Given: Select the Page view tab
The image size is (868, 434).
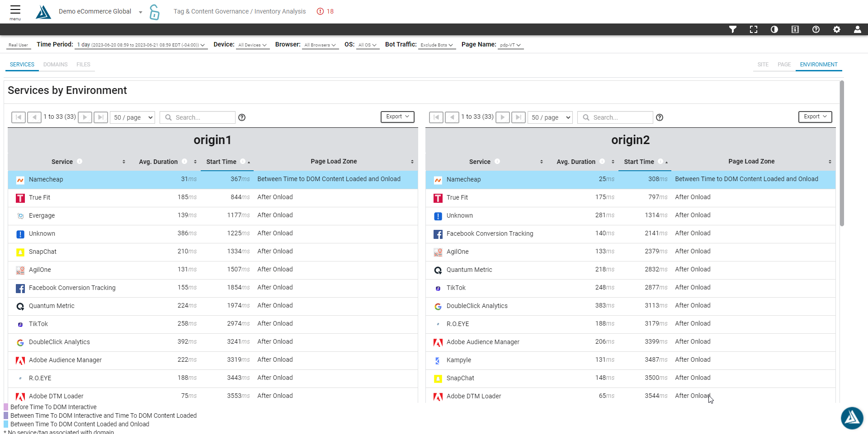Looking at the screenshot, I should (x=784, y=65).
